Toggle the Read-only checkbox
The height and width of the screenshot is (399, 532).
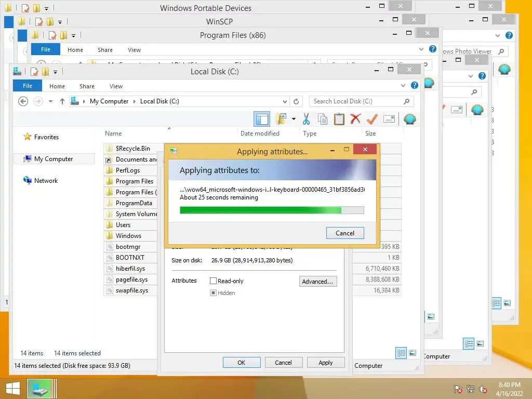pyautogui.click(x=213, y=281)
